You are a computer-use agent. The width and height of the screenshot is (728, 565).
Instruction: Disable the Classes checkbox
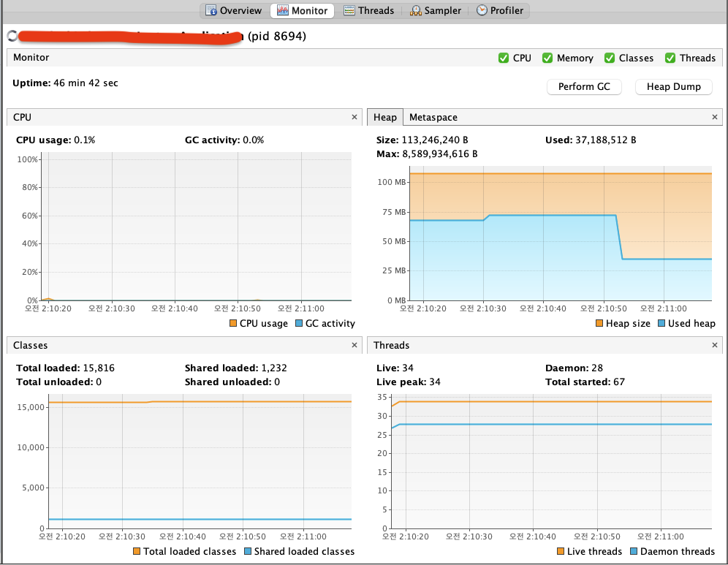pos(609,58)
